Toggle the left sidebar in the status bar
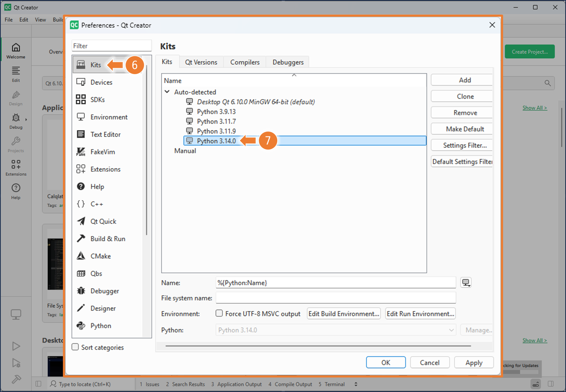 38,384
